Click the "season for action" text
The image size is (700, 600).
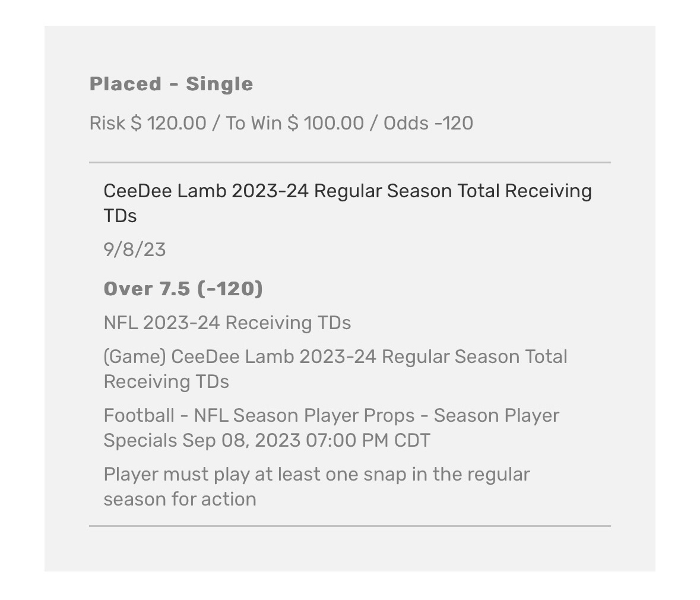(x=180, y=499)
